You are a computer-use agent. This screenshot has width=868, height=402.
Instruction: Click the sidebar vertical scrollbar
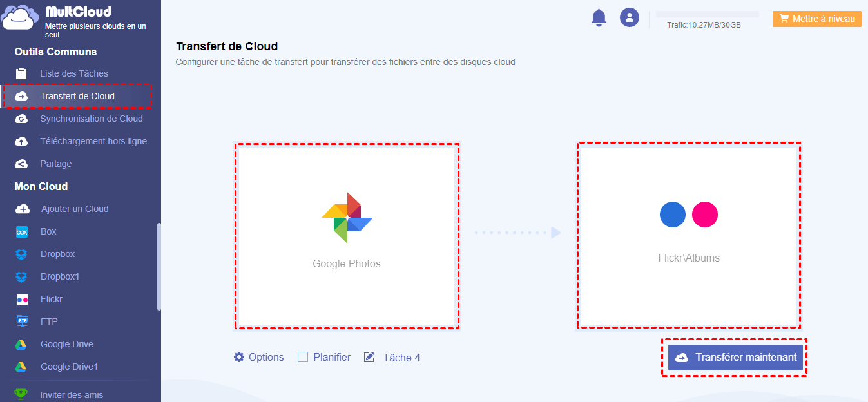pos(159,267)
